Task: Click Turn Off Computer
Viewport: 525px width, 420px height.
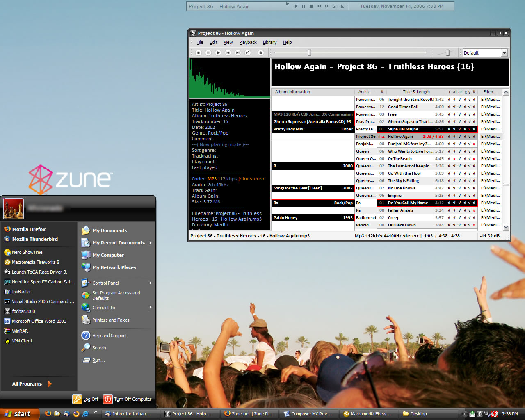Action: point(128,399)
